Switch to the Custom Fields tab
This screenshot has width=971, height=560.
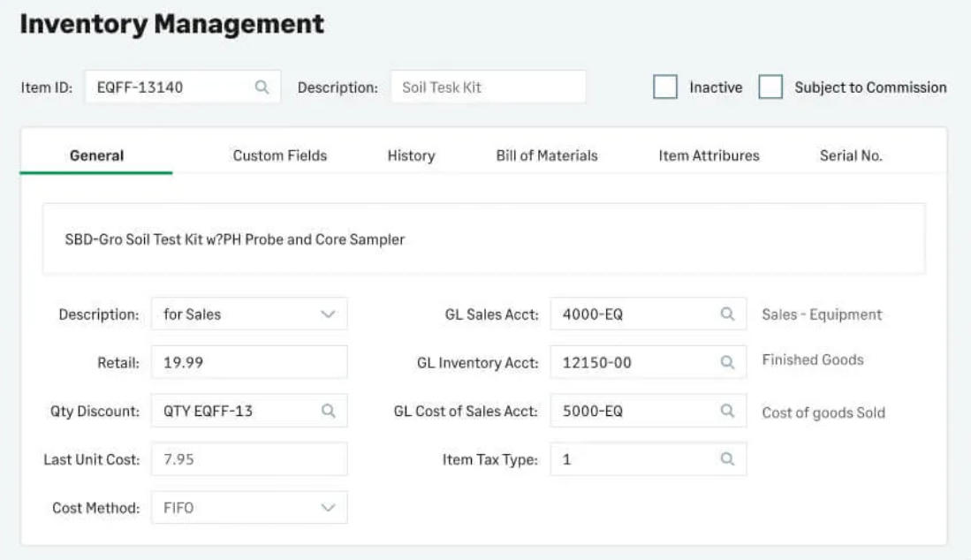(x=280, y=155)
